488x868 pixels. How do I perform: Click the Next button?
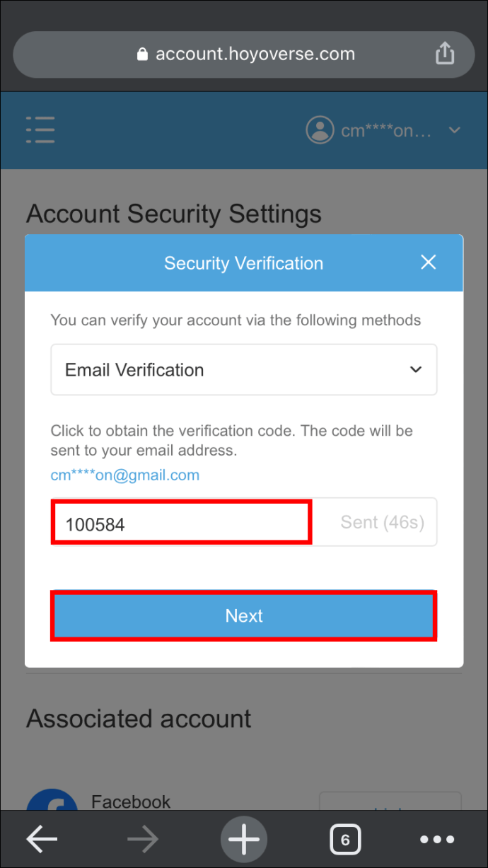tap(244, 615)
